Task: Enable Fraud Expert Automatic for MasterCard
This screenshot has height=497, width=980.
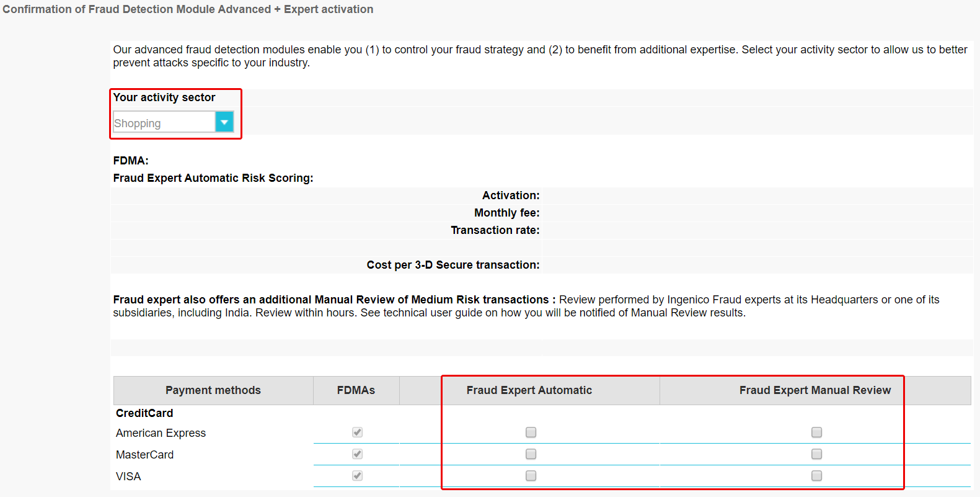Action: pyautogui.click(x=531, y=454)
